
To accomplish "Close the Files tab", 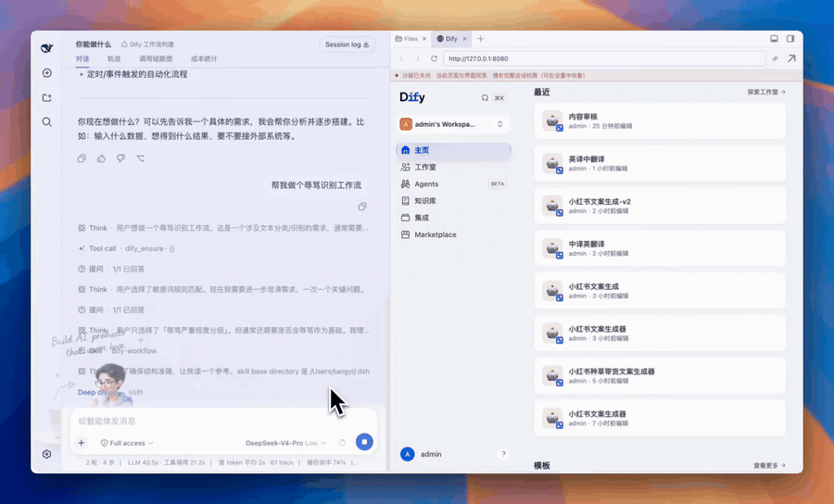I will click(x=424, y=39).
